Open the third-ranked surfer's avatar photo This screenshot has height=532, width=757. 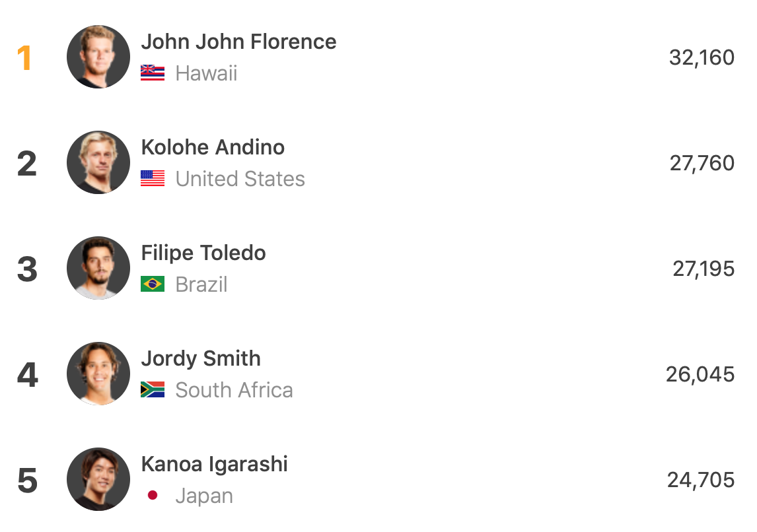pyautogui.click(x=98, y=268)
